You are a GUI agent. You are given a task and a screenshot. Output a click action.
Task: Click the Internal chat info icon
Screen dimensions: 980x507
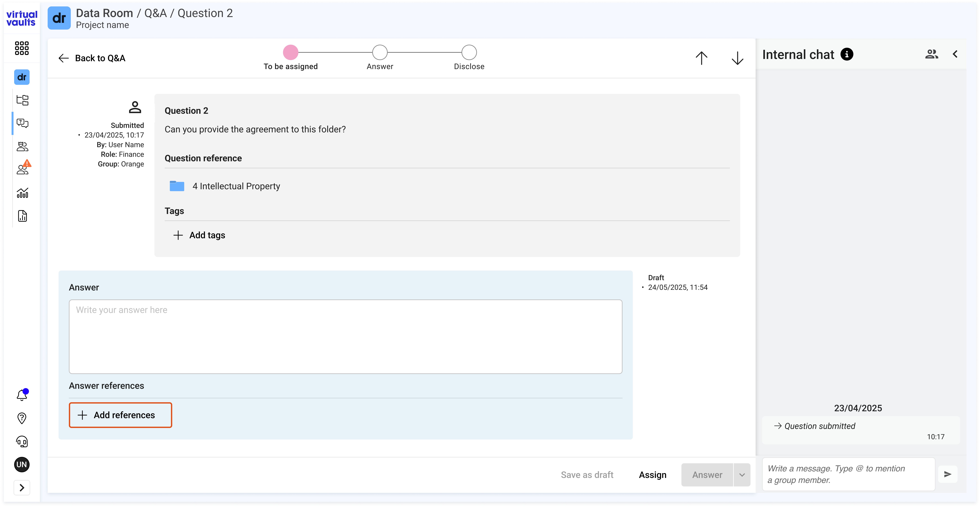847,54
